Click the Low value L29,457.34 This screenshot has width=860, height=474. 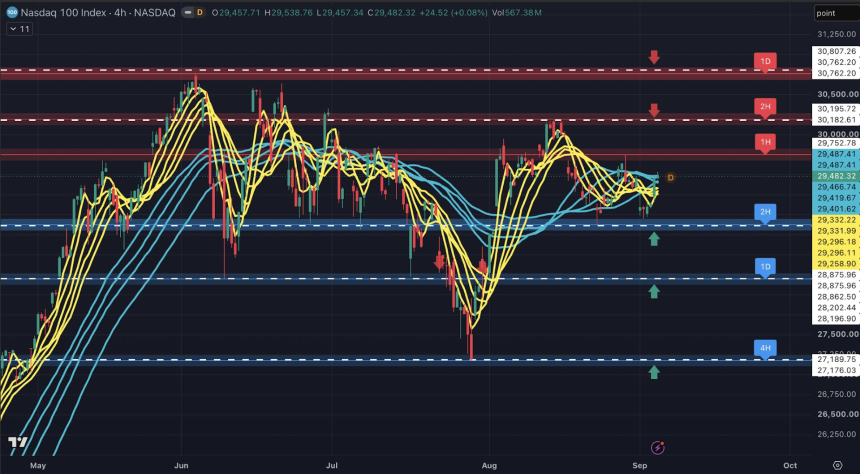pos(340,12)
